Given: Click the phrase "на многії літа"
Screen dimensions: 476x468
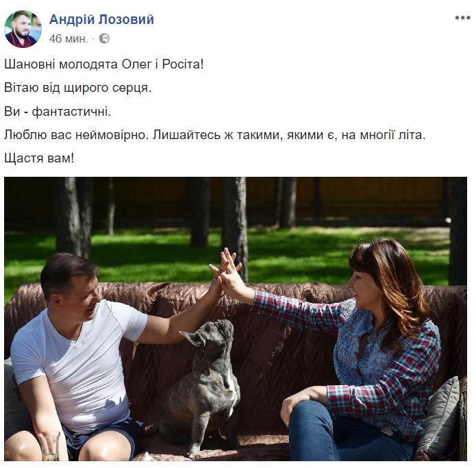Looking at the screenshot, I should (x=384, y=135).
